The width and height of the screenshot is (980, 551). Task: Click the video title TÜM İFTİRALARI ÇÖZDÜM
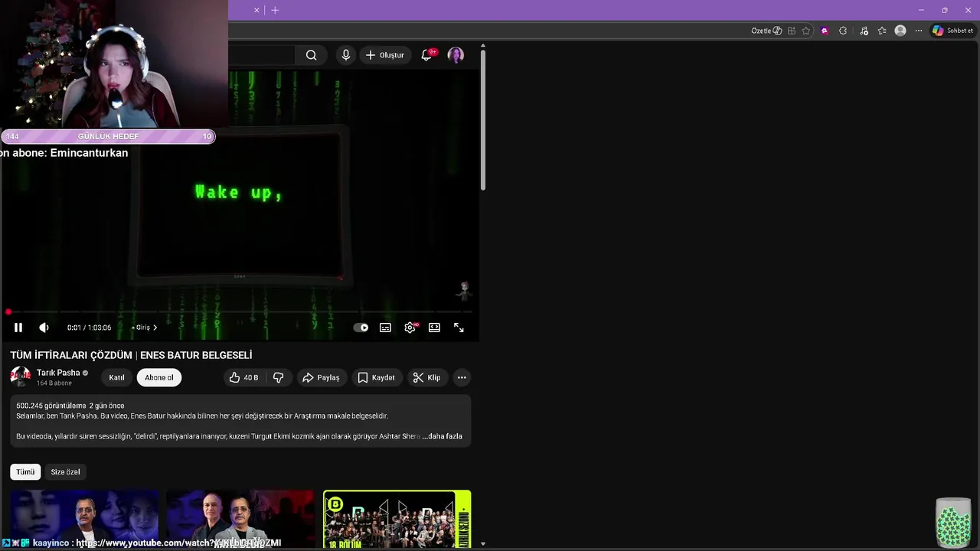coord(131,355)
